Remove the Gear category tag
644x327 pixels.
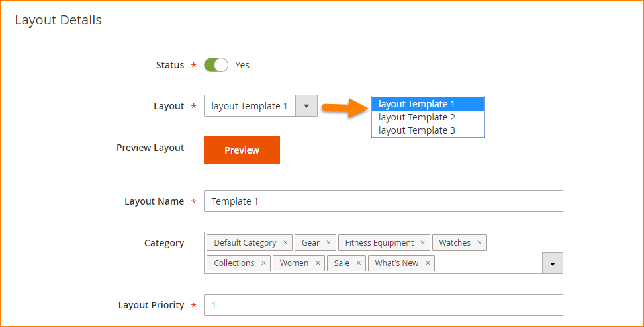328,243
